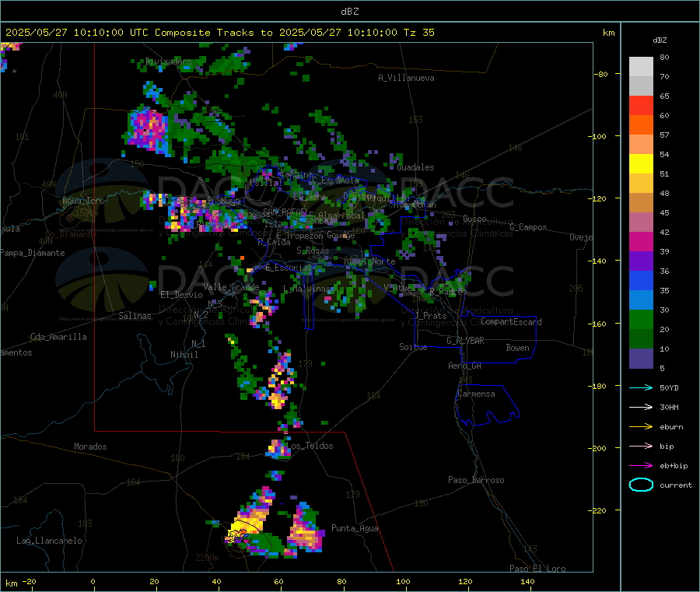The height and width of the screenshot is (592, 700).
Task: Click the Morados map label
Action: pyautogui.click(x=90, y=447)
